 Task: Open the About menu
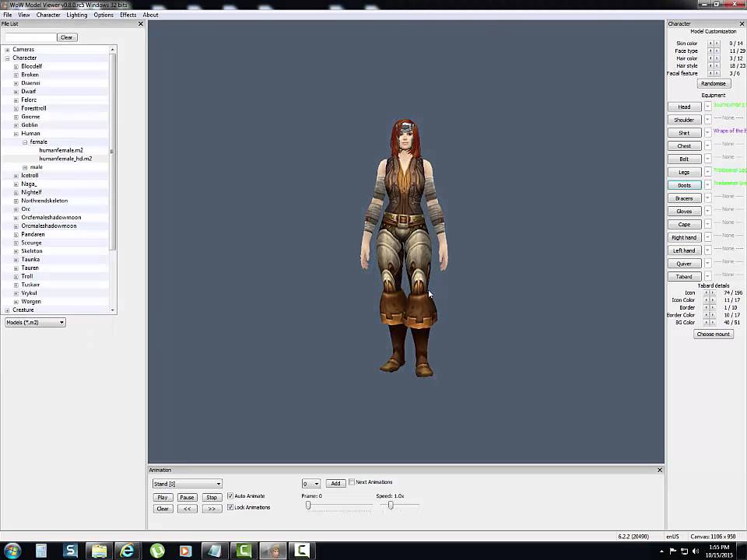click(x=150, y=15)
